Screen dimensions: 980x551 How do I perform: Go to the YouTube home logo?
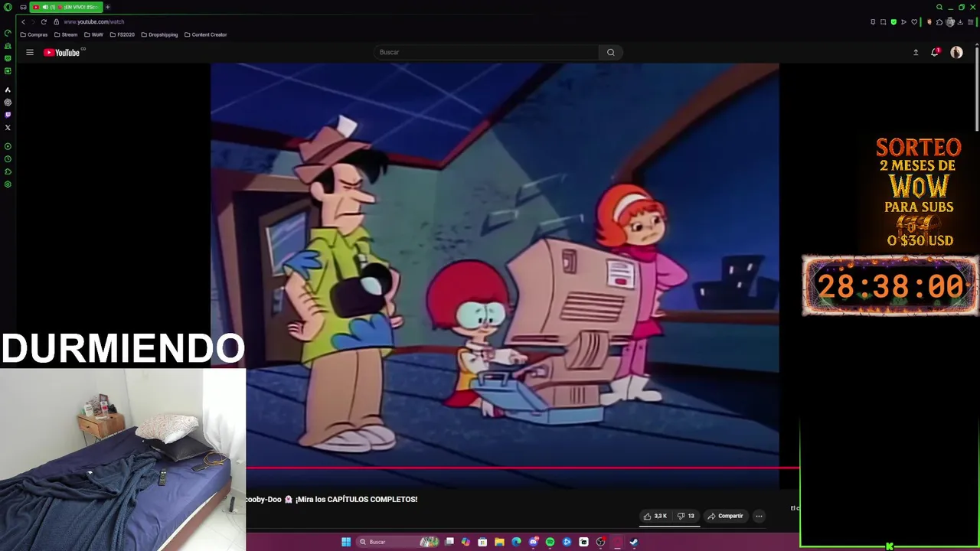(62, 52)
